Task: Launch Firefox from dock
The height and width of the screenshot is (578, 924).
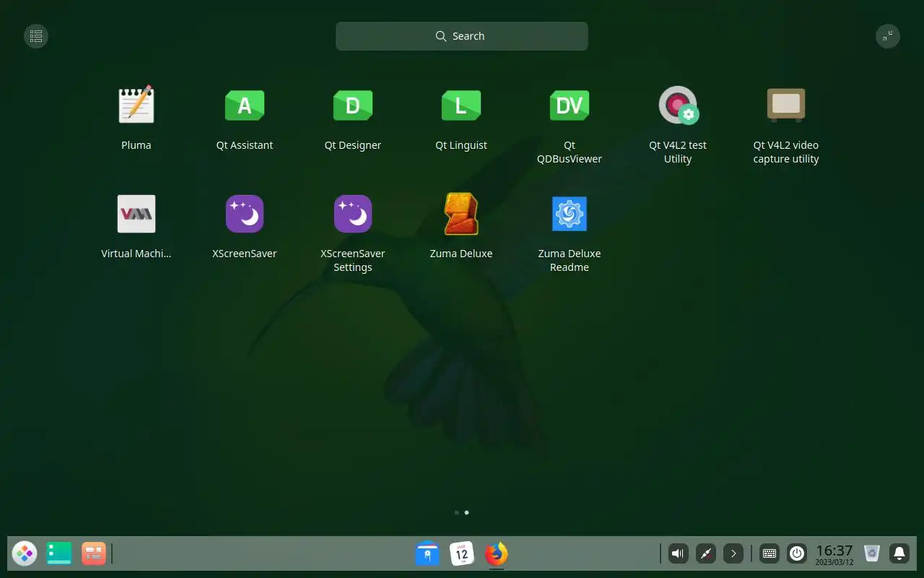Action: coord(497,554)
